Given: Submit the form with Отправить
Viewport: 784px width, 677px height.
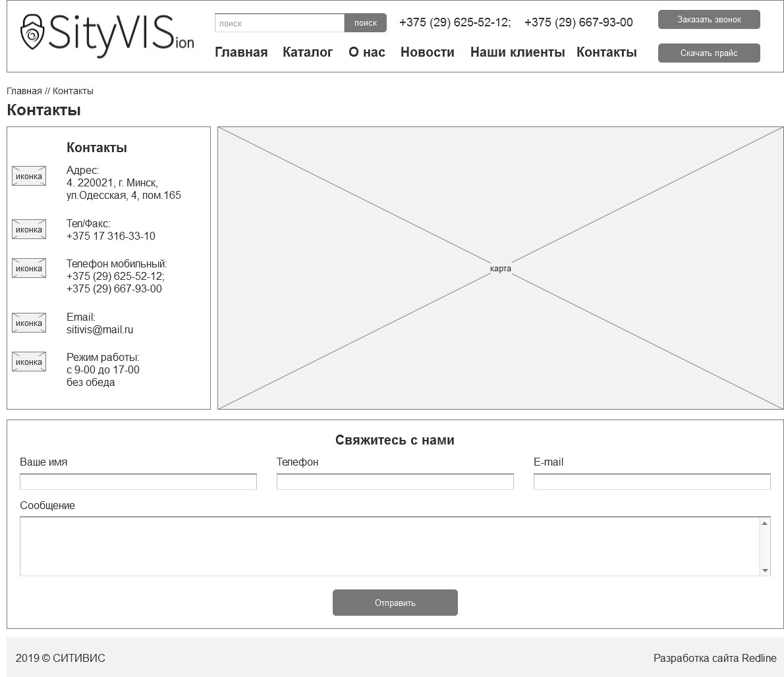Looking at the screenshot, I should pos(395,603).
